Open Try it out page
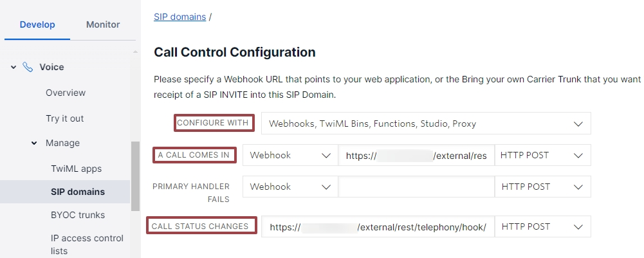Screen dimensions: 644x258 click(64, 118)
